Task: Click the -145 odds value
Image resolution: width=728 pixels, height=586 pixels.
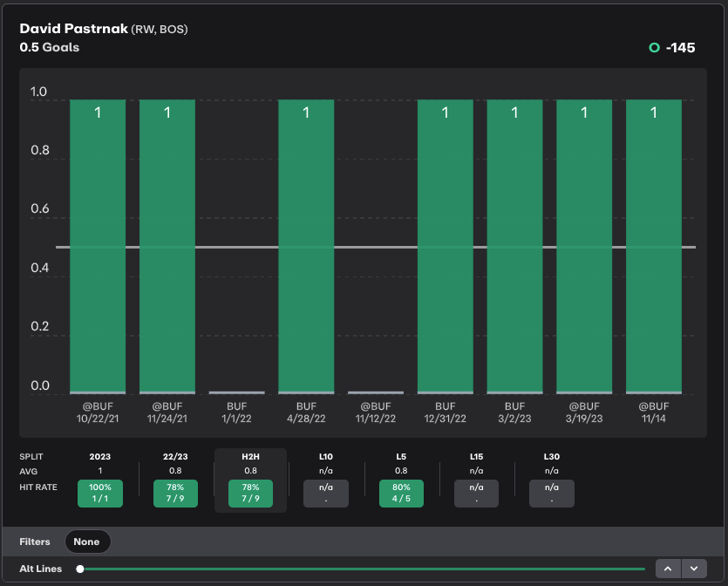Action: [680, 48]
